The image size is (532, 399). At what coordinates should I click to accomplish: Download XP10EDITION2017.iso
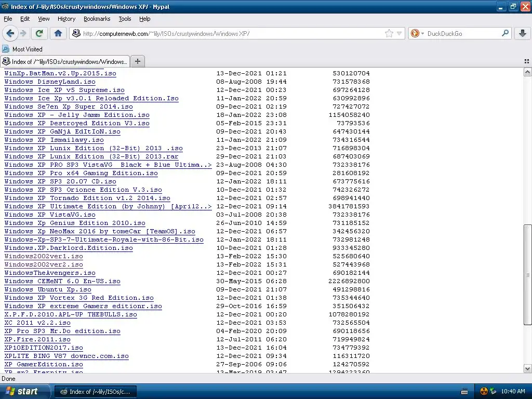coord(44,348)
